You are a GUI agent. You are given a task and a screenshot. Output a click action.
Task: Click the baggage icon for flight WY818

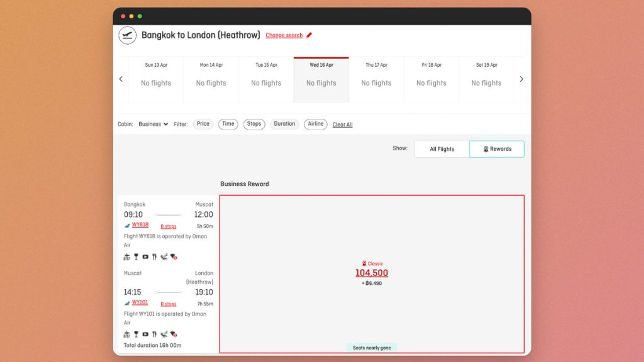(127, 257)
